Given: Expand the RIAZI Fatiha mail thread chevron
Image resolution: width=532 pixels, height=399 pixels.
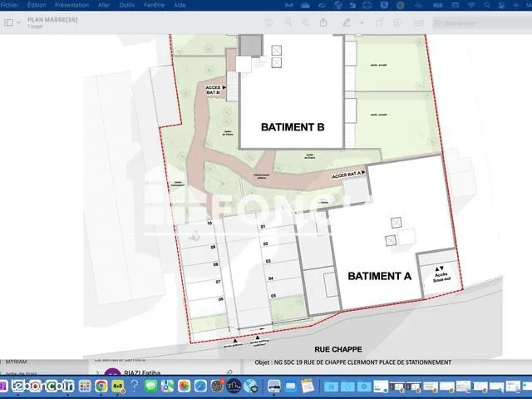Looking at the screenshot, I should click(x=97, y=373).
